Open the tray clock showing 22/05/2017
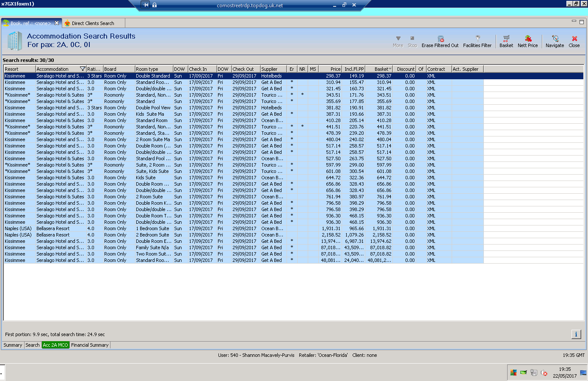Viewport: 588px width, 381px height. coord(565,373)
